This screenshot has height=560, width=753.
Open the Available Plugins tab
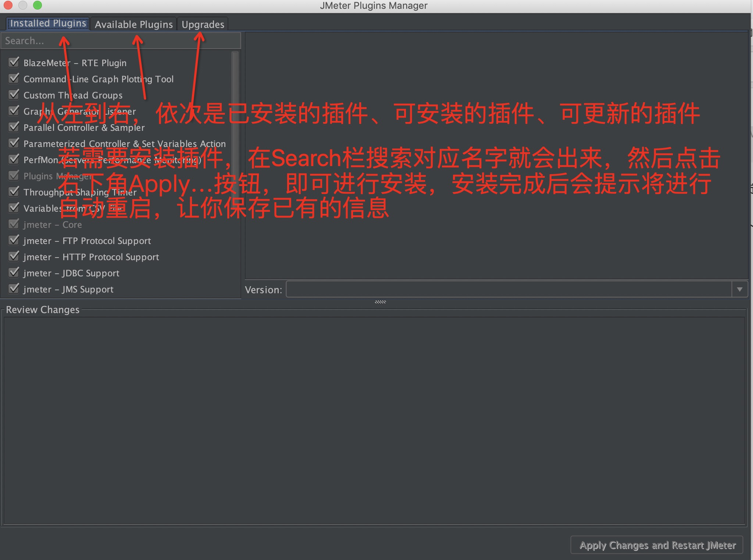tap(133, 24)
